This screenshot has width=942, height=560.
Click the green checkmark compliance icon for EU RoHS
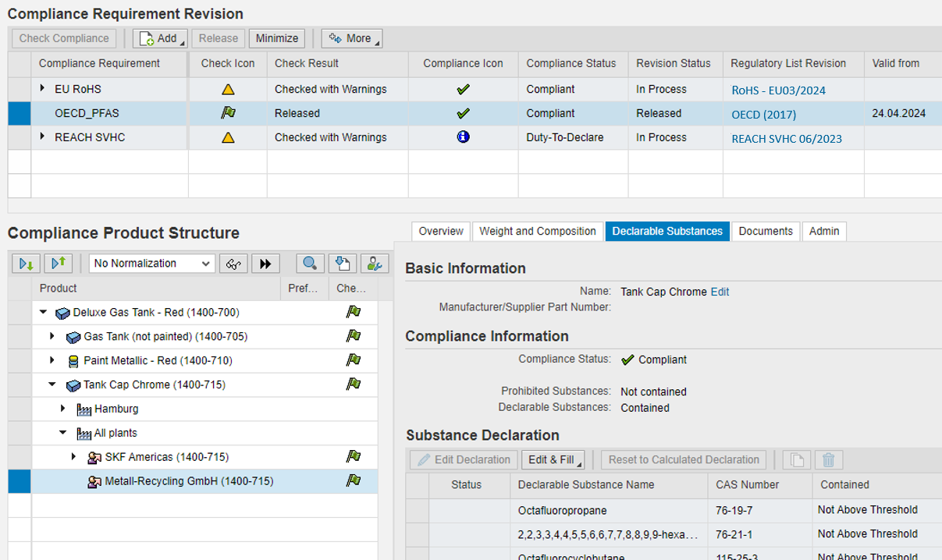click(x=463, y=89)
